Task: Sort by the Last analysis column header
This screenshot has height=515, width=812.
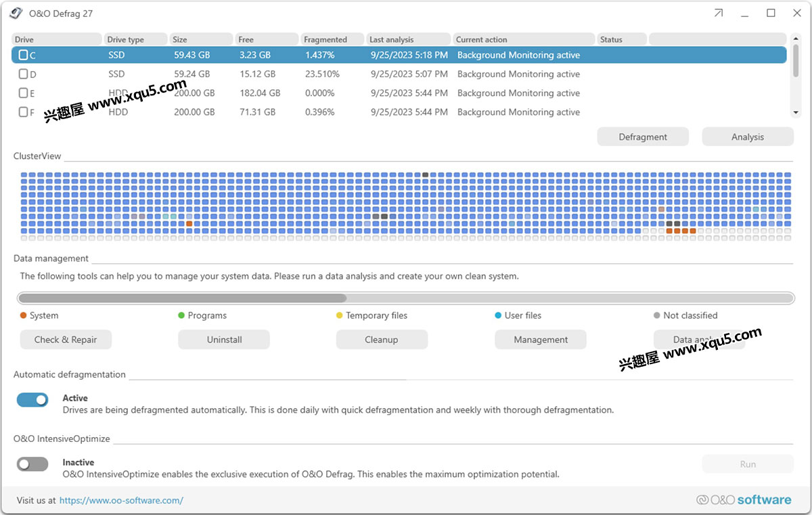Action: click(409, 39)
